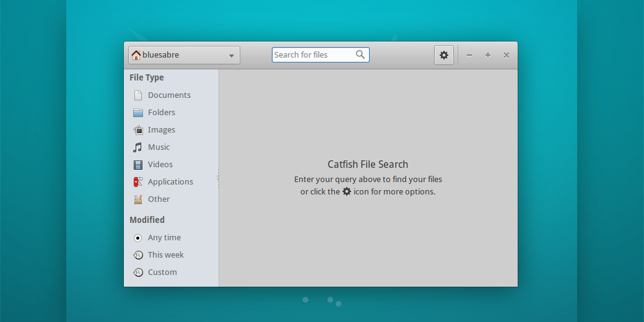Select the Any time radio button
The width and height of the screenshot is (644, 322).
(x=138, y=238)
